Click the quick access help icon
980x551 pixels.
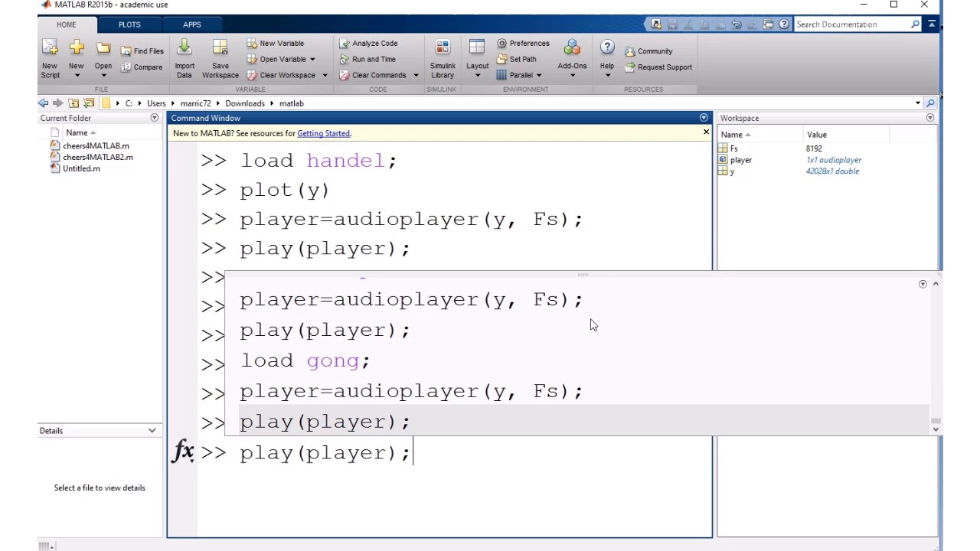pyautogui.click(x=784, y=24)
